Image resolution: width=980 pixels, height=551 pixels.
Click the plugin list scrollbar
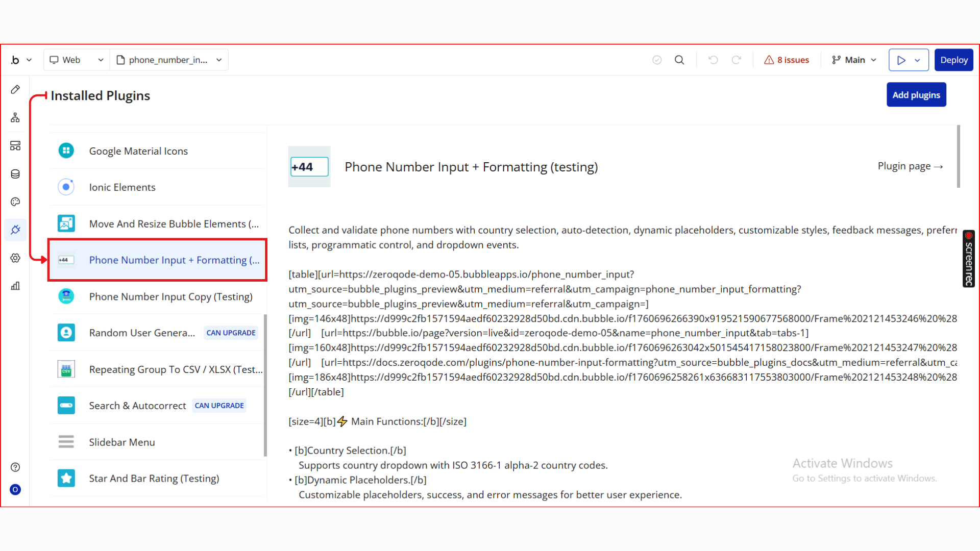pos(265,385)
